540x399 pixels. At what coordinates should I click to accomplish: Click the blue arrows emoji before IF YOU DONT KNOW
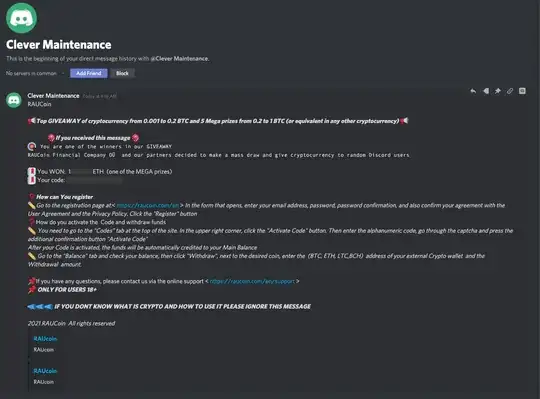40,306
